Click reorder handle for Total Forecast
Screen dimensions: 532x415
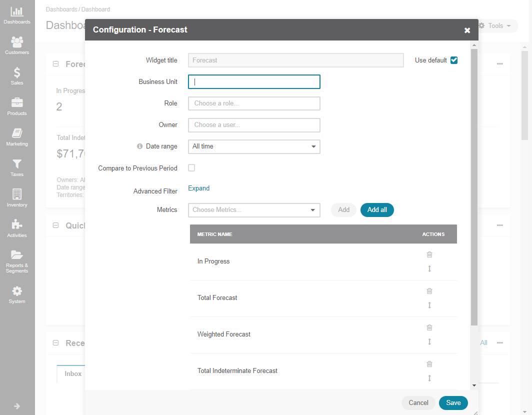click(x=429, y=305)
